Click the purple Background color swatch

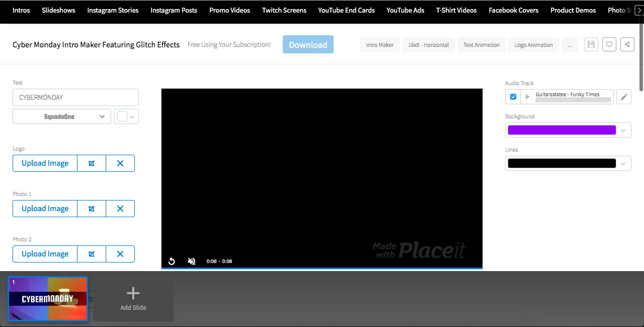561,130
